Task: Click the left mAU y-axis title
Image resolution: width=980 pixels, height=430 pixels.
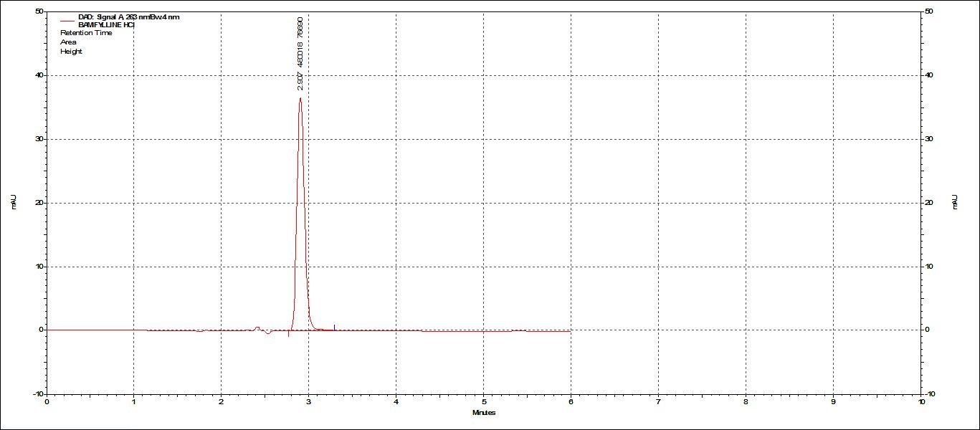Action: click(14, 203)
